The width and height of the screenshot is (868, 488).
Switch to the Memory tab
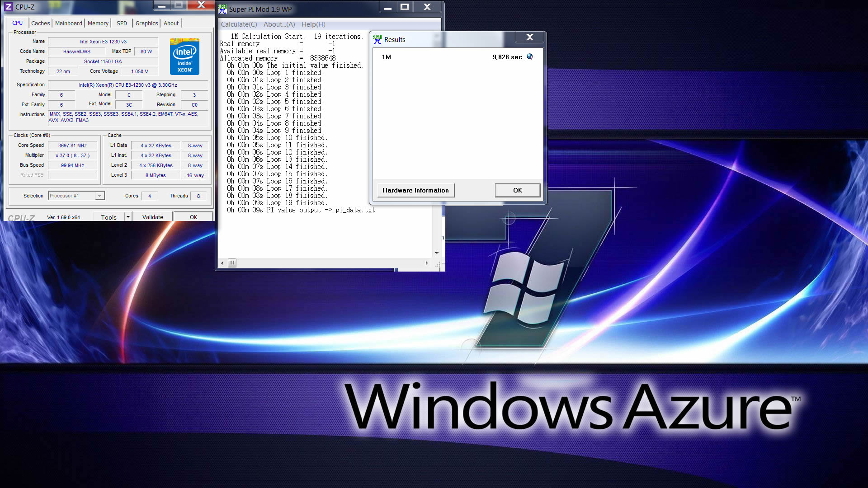coord(98,23)
